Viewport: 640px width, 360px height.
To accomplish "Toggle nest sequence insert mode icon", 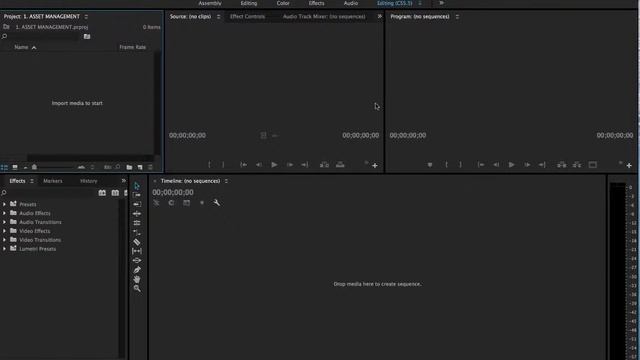I will [x=156, y=202].
